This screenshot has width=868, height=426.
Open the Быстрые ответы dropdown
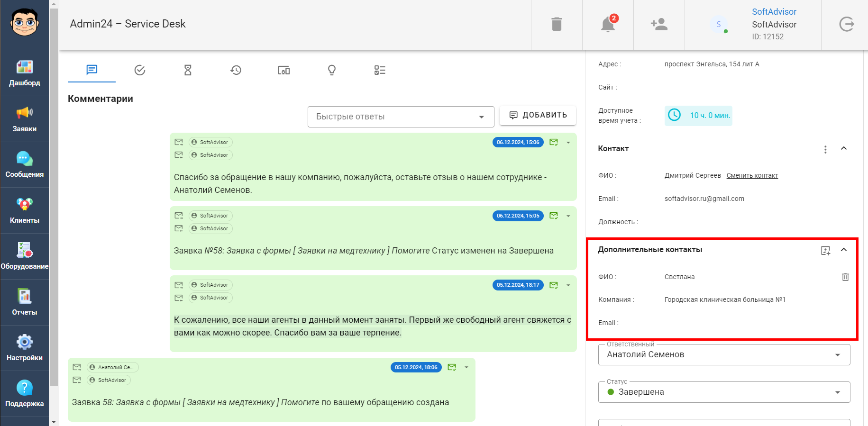(x=401, y=117)
